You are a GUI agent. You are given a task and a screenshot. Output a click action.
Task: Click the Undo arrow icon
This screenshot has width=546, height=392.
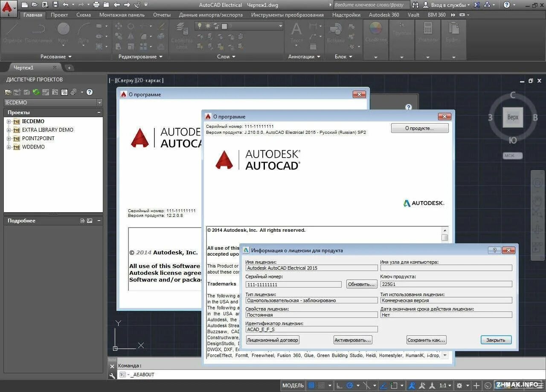[x=65, y=5]
